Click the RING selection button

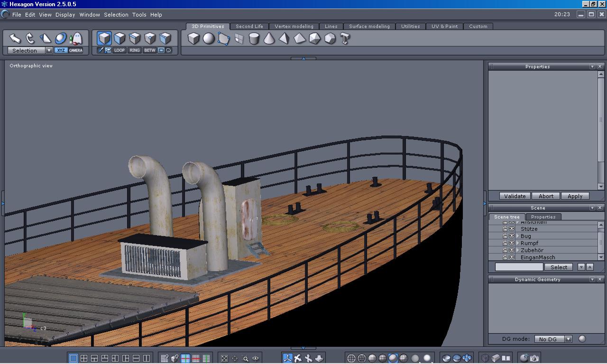pyautogui.click(x=135, y=50)
